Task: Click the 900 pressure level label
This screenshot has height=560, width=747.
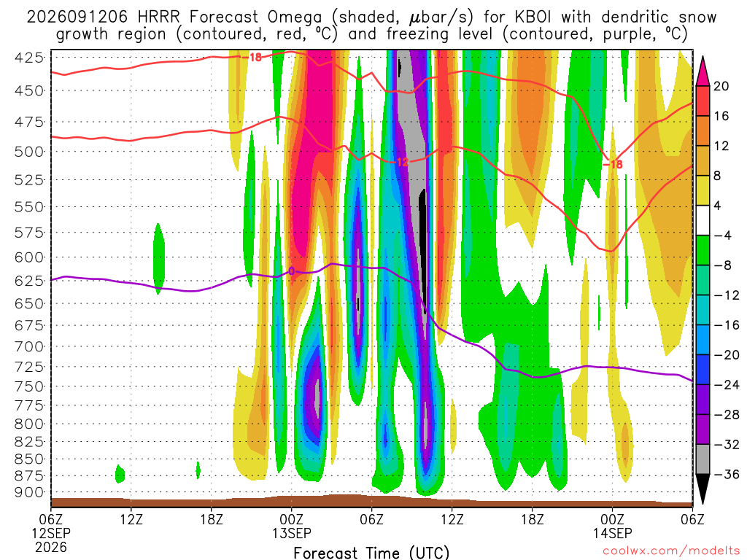Action: tap(29, 492)
